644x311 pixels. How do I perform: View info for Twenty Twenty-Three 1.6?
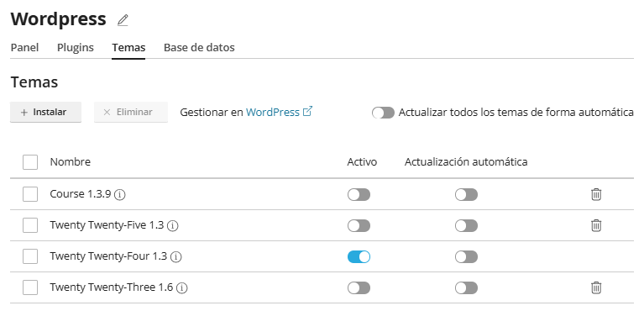point(182,288)
